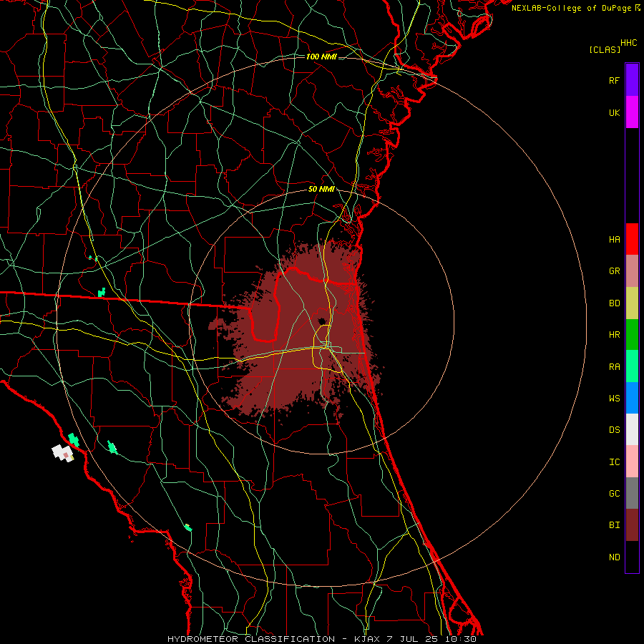Click the HR legend label
Image resolution: width=644 pixels, height=644 pixels.
pos(614,334)
